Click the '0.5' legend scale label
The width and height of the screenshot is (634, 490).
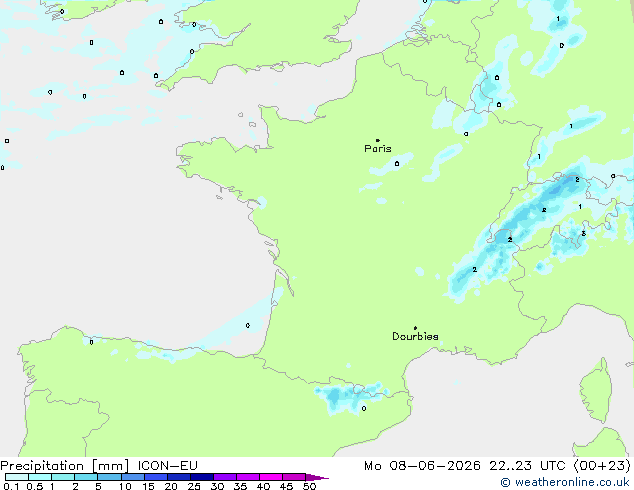[x=35, y=486]
